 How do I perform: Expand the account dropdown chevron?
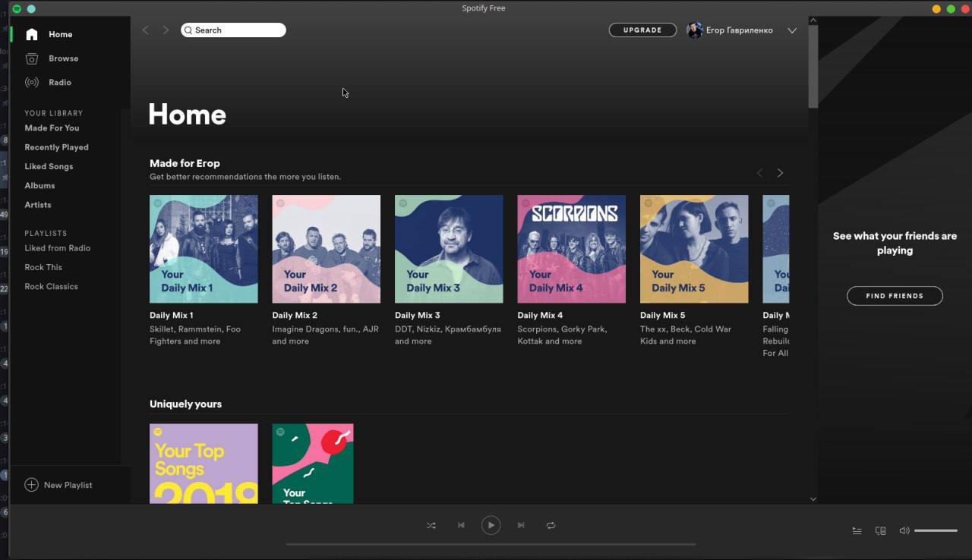[x=792, y=31]
